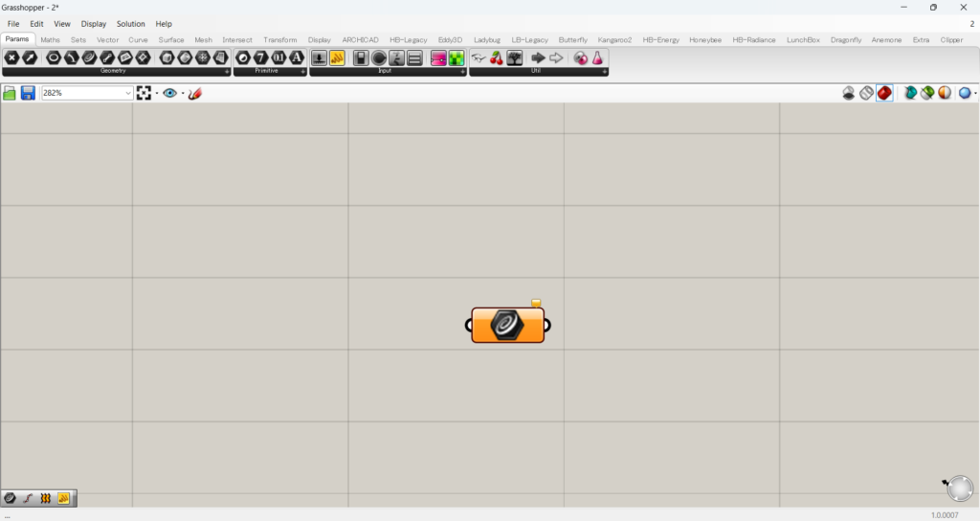
Task: Switch to the Kangaroo2 tab
Action: tap(614, 40)
